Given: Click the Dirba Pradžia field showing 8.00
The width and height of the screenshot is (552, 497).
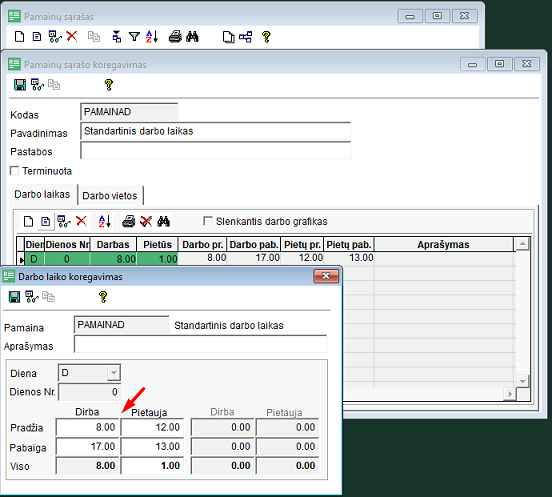Looking at the screenshot, I should [87, 427].
